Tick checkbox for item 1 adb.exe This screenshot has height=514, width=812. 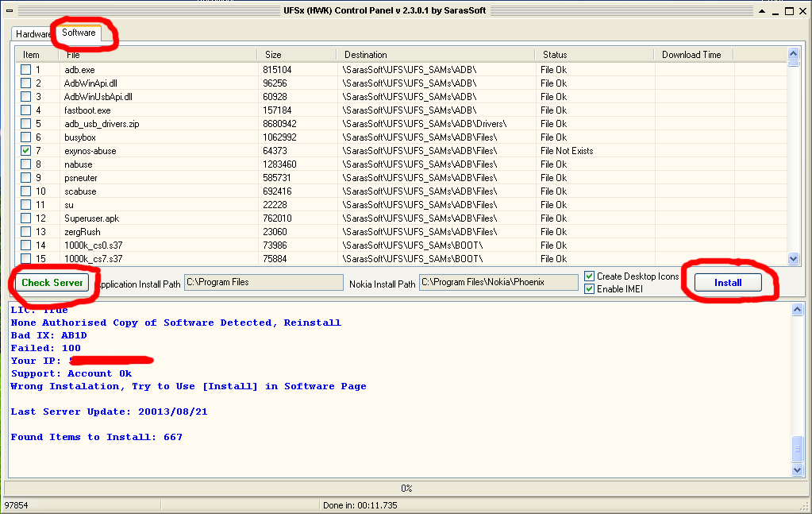tap(26, 69)
